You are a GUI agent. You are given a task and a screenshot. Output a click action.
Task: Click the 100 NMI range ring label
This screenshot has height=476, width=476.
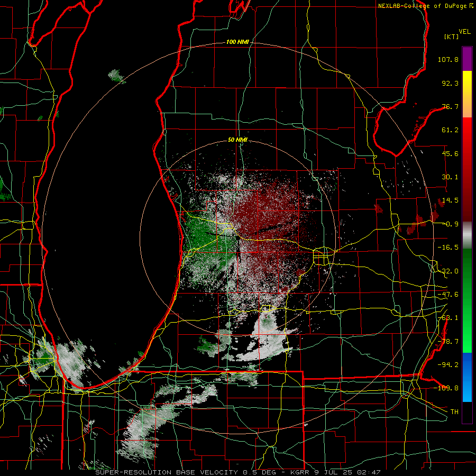tap(237, 42)
